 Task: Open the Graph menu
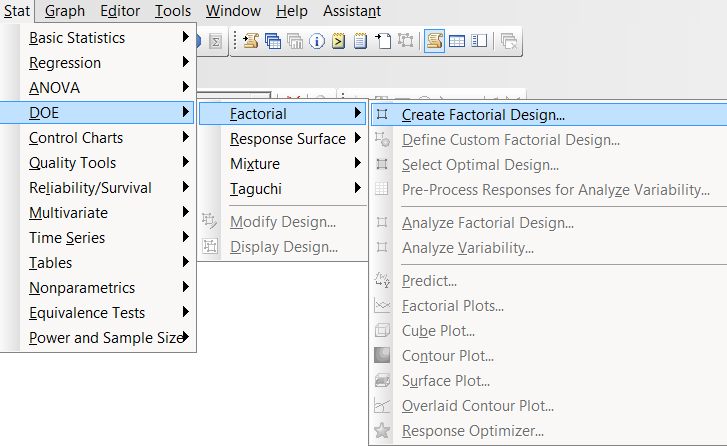coord(65,11)
